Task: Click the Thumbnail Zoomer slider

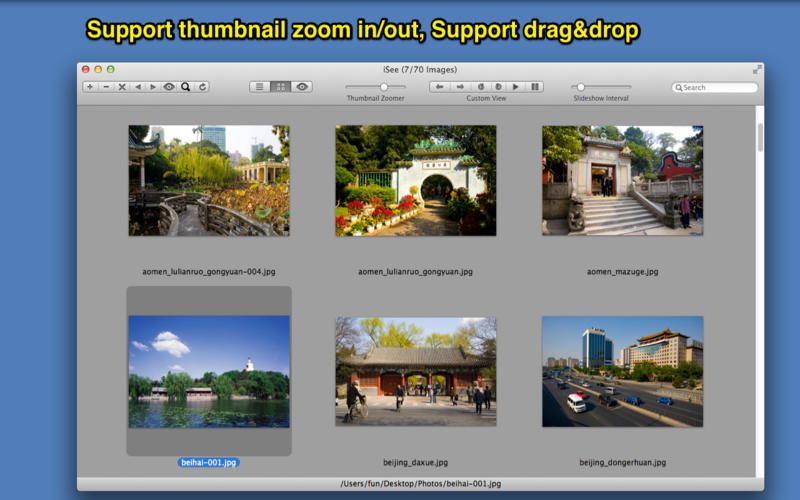Action: click(383, 87)
